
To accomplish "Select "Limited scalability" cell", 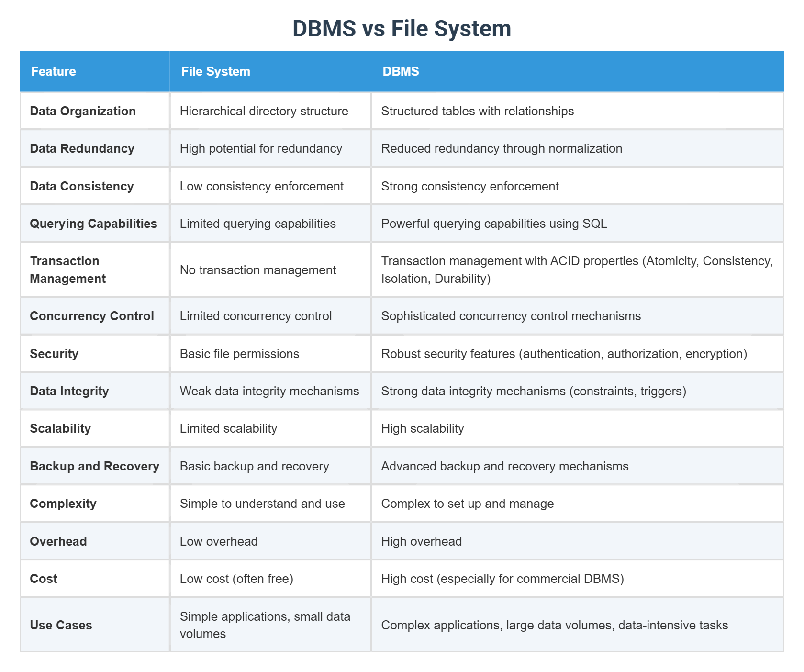I will (x=270, y=428).
